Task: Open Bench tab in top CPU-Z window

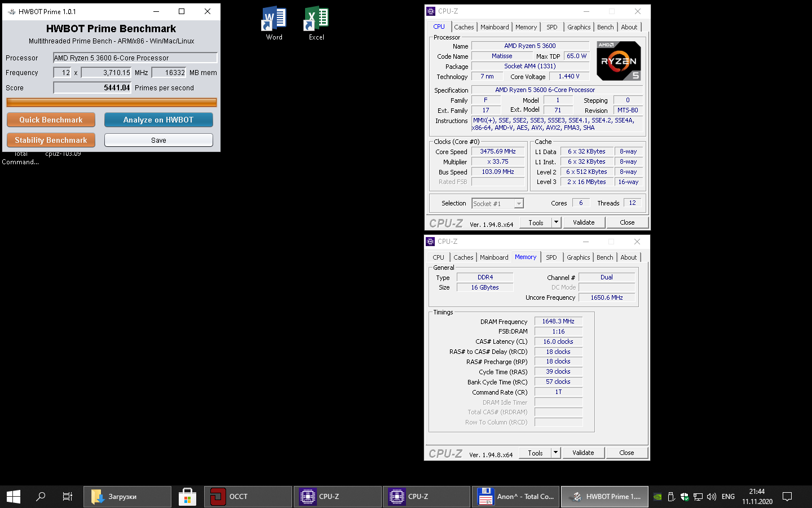Action: pyautogui.click(x=606, y=27)
